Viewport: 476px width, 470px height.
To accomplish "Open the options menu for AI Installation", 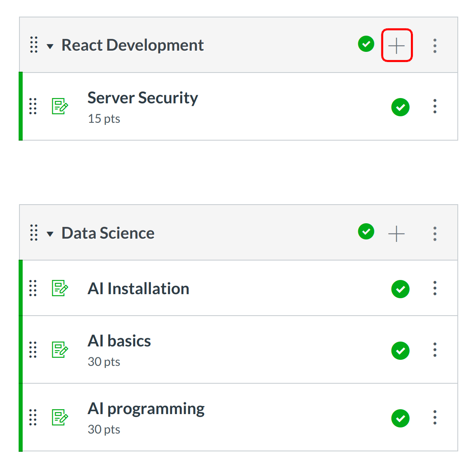I will tap(435, 288).
